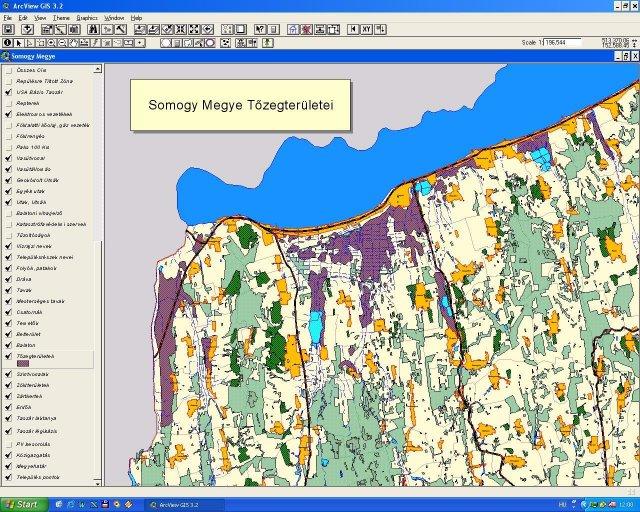This screenshot has width=640, height=512.
Task: Open the Graphics menu
Action: tap(87, 18)
